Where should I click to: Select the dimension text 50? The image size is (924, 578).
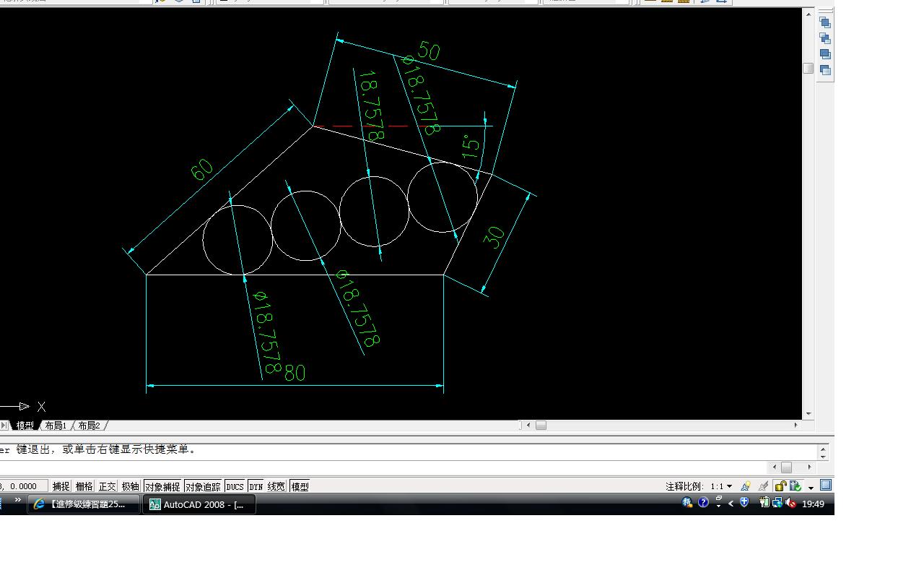click(x=428, y=51)
